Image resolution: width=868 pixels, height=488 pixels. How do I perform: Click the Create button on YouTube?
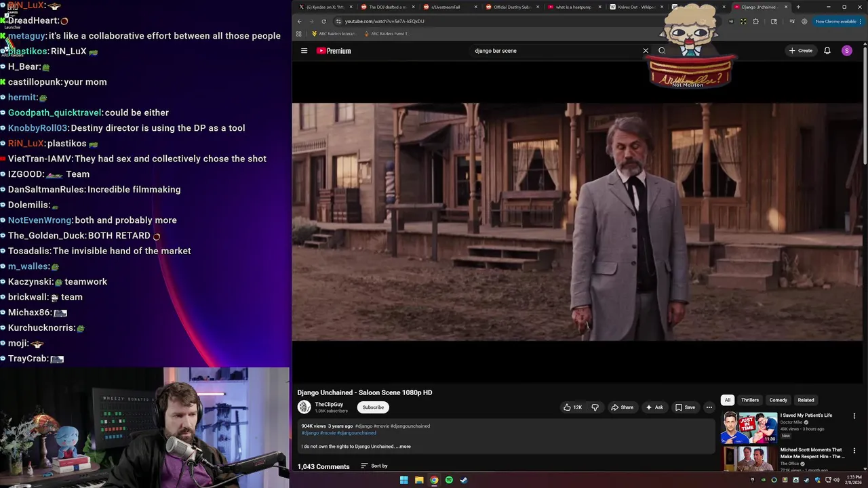pos(801,51)
